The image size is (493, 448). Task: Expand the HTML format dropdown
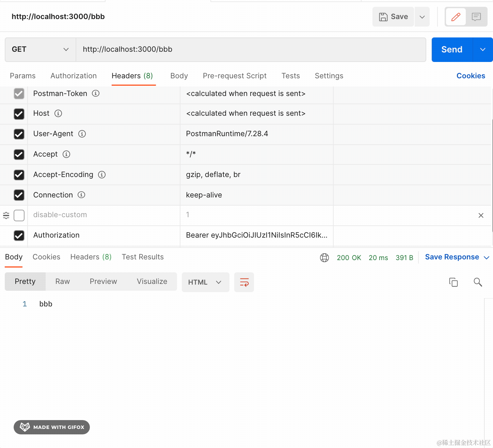[205, 282]
